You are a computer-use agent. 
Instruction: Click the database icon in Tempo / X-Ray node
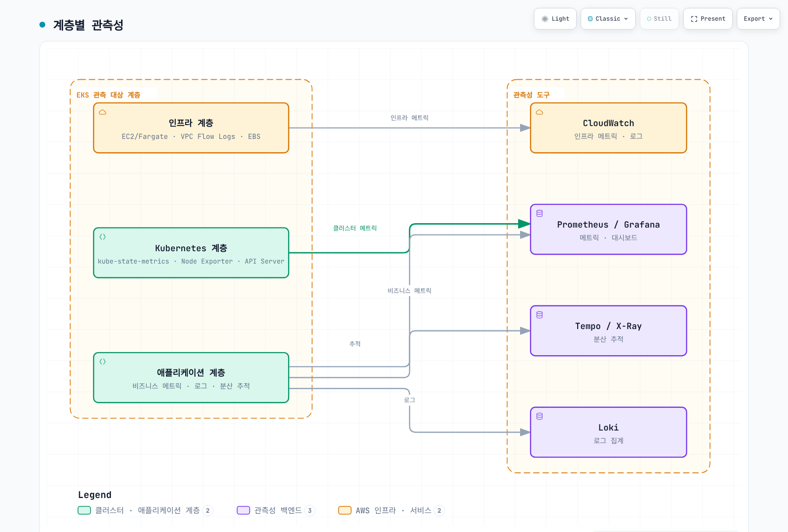[x=539, y=315]
